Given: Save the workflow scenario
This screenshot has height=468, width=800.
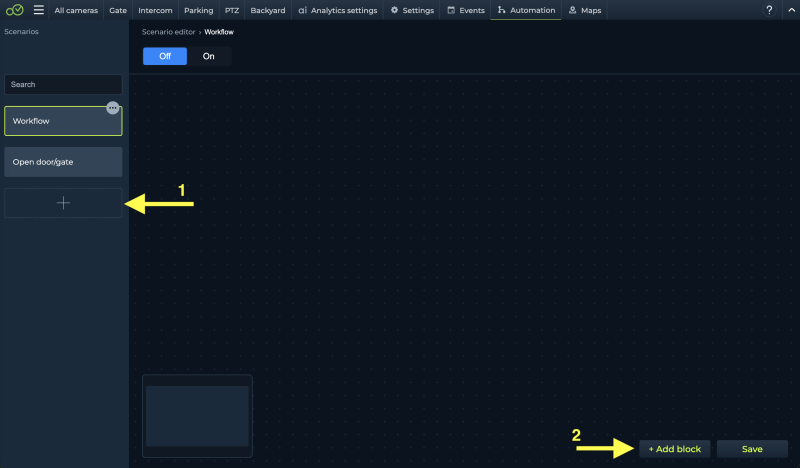Looking at the screenshot, I should [x=752, y=449].
